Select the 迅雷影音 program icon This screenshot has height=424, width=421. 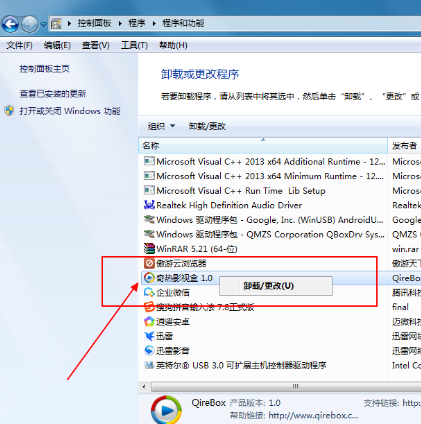coord(149,351)
